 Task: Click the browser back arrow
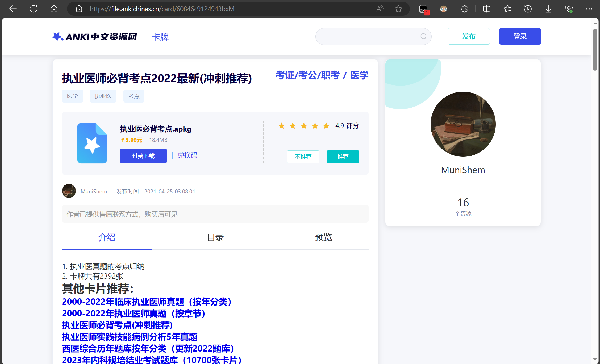click(x=13, y=9)
